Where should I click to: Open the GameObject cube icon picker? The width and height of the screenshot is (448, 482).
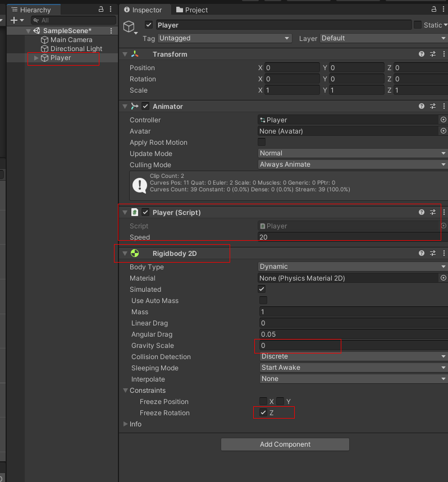coord(130,27)
